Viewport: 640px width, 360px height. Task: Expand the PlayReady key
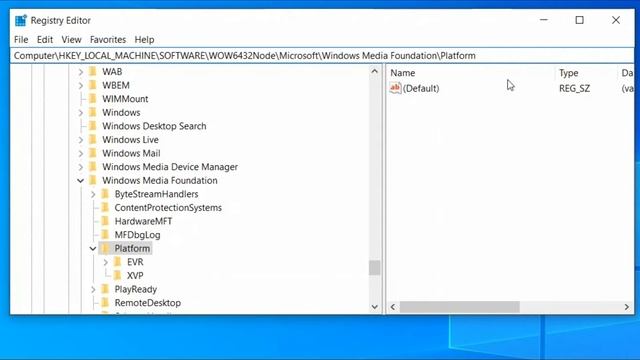[x=93, y=289]
